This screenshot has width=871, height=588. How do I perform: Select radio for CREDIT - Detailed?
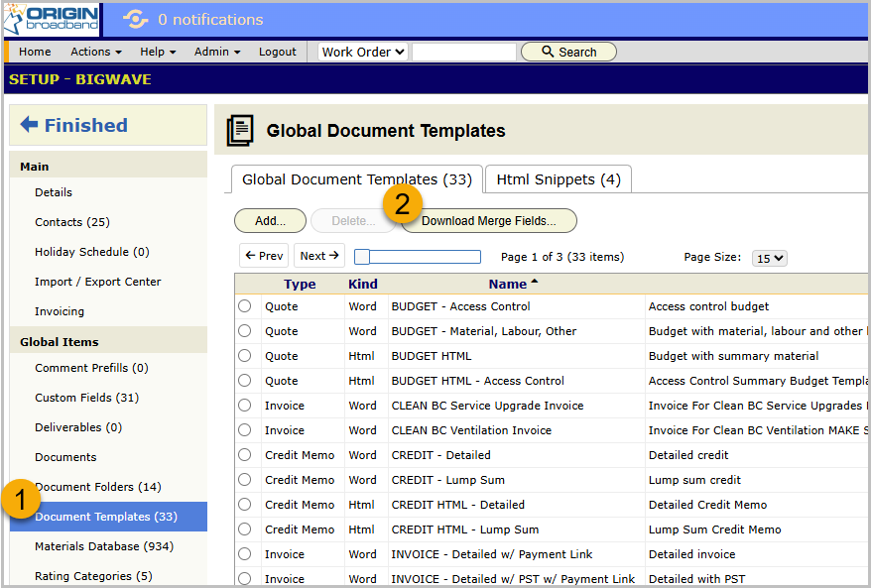pos(244,455)
